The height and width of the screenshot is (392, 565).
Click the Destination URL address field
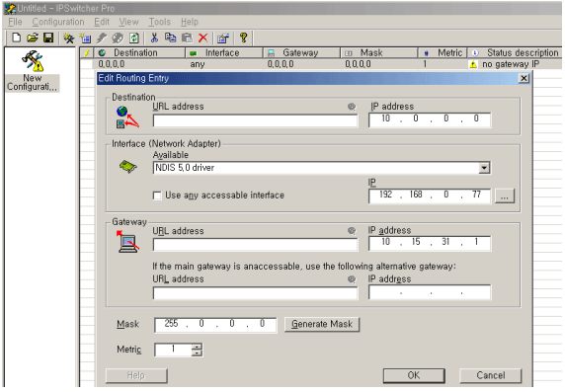coord(255,120)
